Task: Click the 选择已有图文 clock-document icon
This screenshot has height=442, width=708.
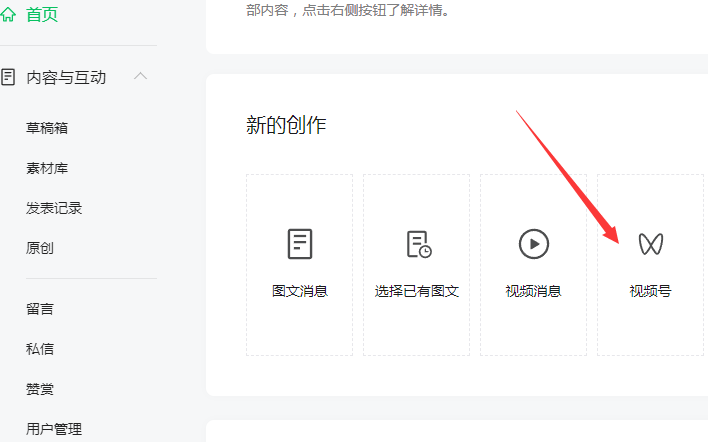Action: pos(419,244)
